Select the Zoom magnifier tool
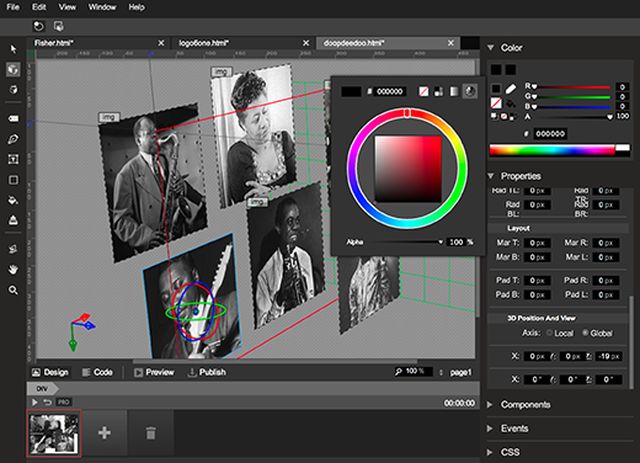This screenshot has height=463, width=640. [13, 290]
